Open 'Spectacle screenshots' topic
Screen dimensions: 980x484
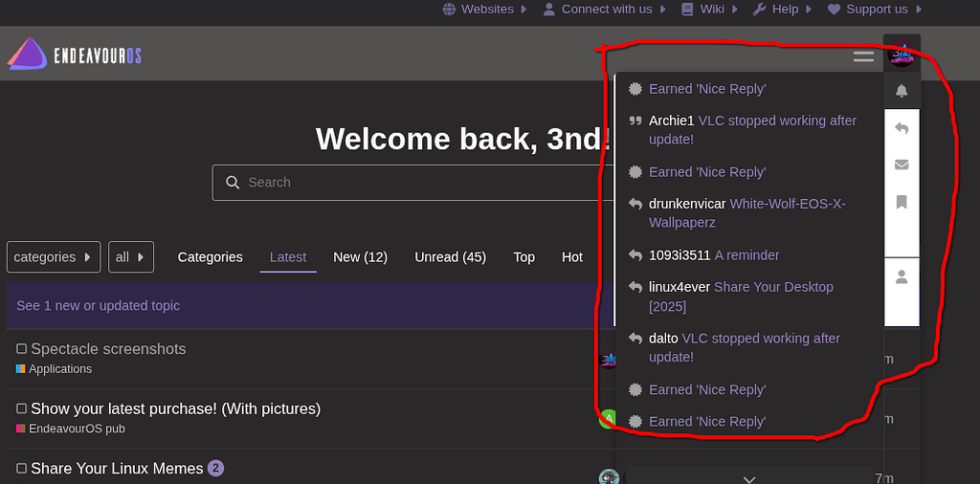point(108,349)
